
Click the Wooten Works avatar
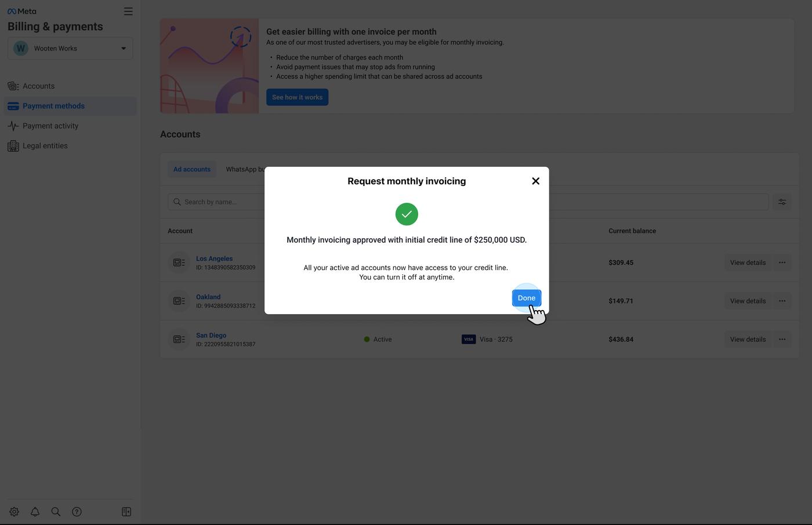(x=21, y=48)
